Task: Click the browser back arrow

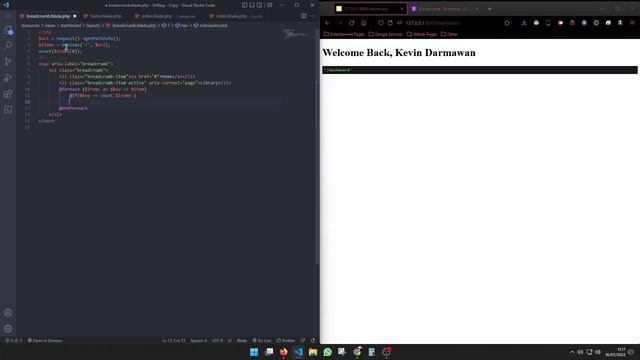Action: pos(327,23)
